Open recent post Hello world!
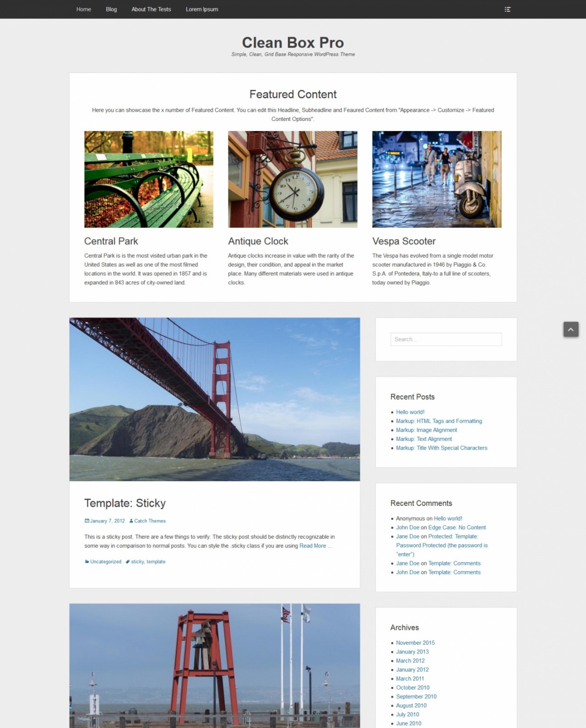 point(410,412)
